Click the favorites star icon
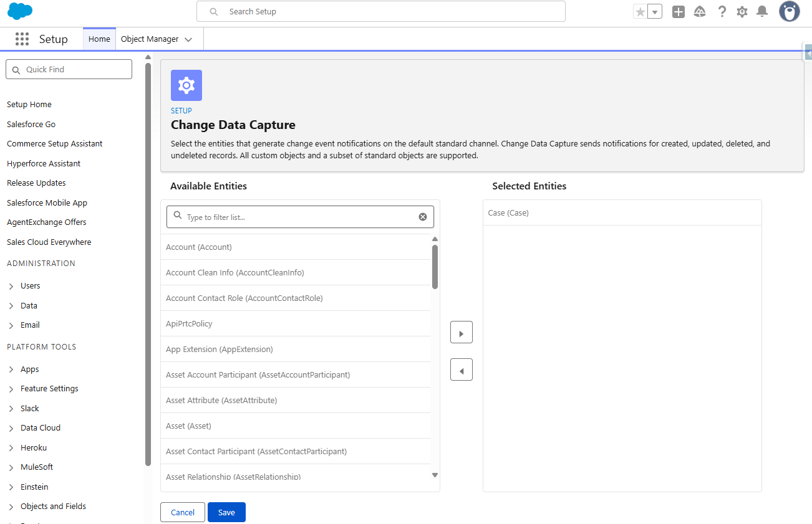This screenshot has width=812, height=524. click(640, 12)
